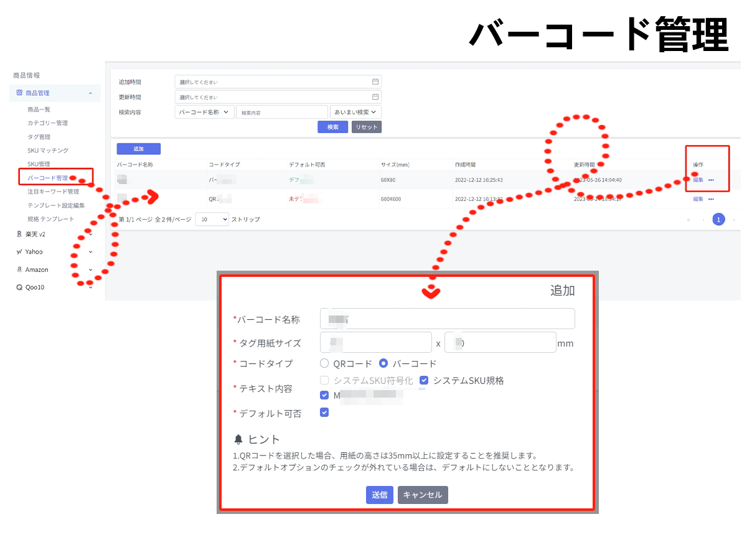
Task: Open calendar icon in 更新時間 field
Action: 375,97
